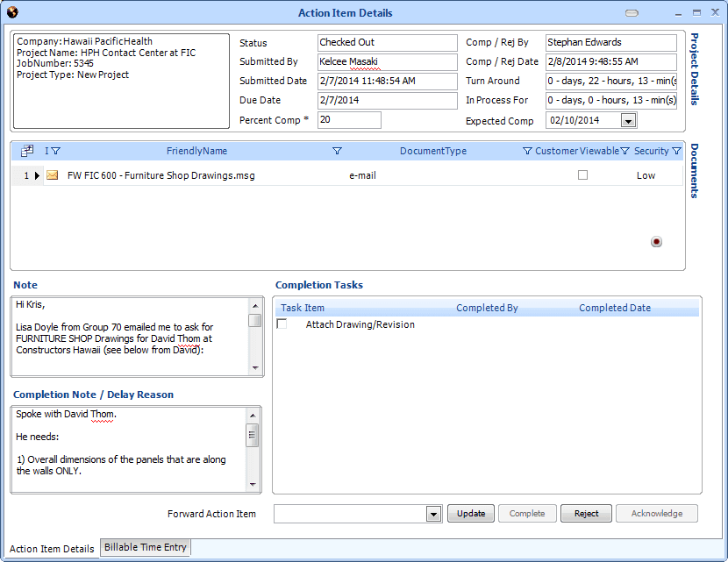Click the Update button
Viewport: 728px width, 562px height.
point(471,514)
